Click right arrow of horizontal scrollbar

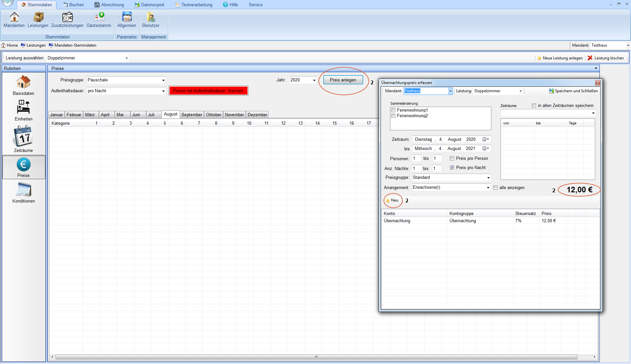coord(595,357)
